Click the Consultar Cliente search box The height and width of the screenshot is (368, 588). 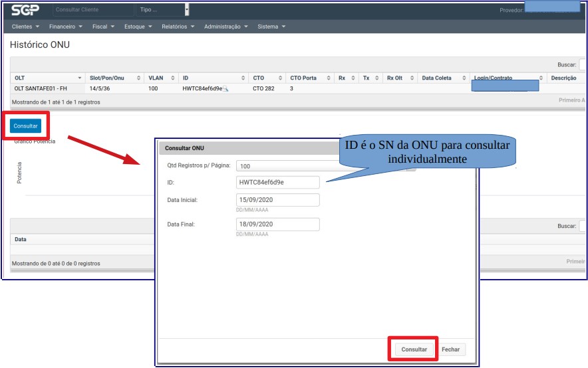[x=92, y=10]
